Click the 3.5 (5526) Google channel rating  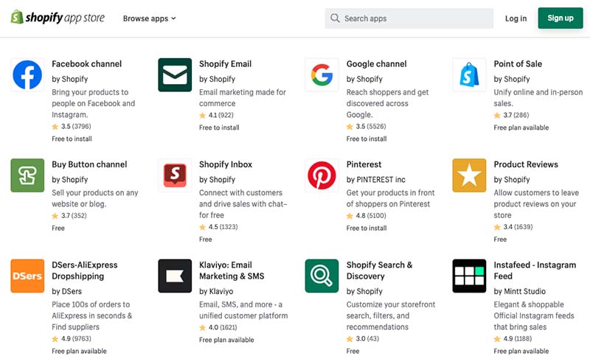(x=366, y=126)
